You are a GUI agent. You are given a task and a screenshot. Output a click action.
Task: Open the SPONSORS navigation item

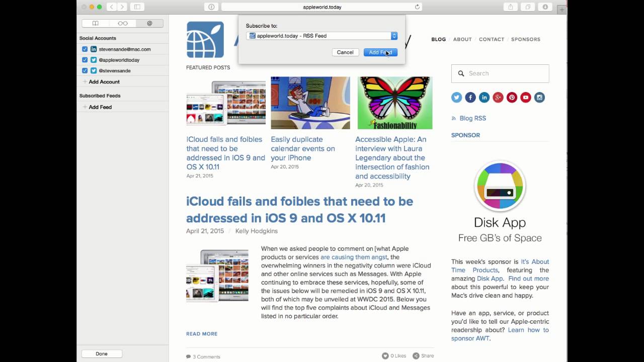(x=526, y=39)
